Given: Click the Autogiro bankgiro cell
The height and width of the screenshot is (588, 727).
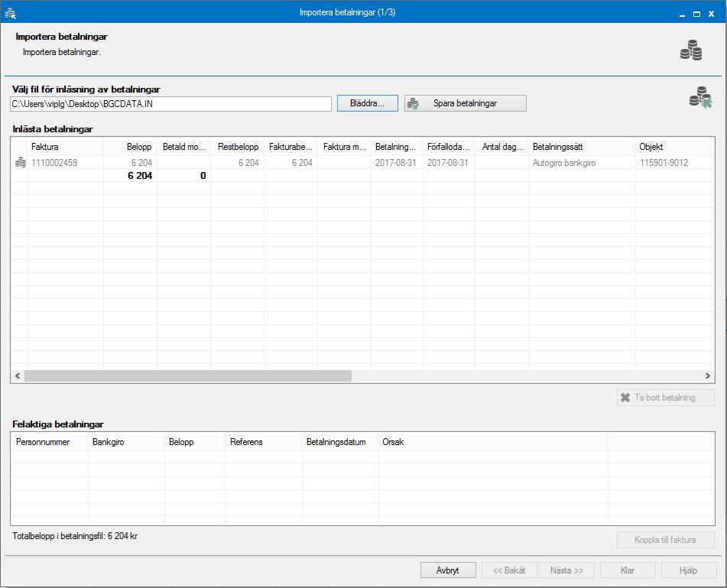Looking at the screenshot, I should pos(582,163).
